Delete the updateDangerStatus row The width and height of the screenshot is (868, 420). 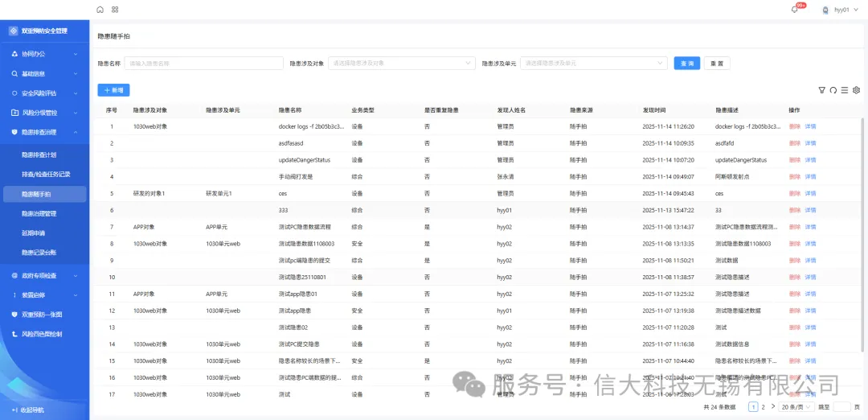(794, 160)
